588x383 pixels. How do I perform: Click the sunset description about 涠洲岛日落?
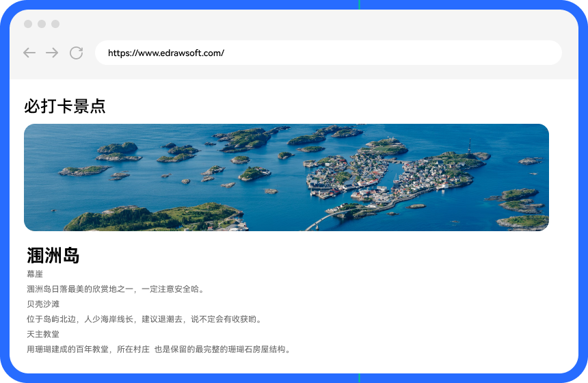tap(116, 289)
